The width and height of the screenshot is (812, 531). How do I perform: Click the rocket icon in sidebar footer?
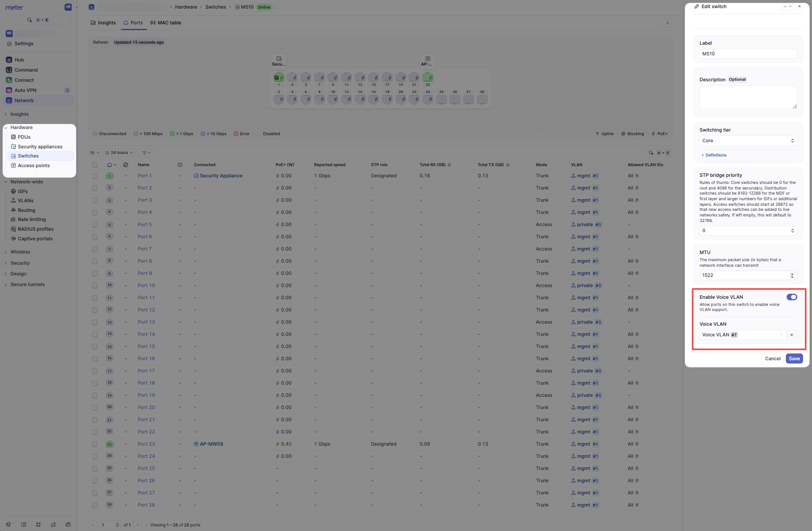[x=9, y=524]
